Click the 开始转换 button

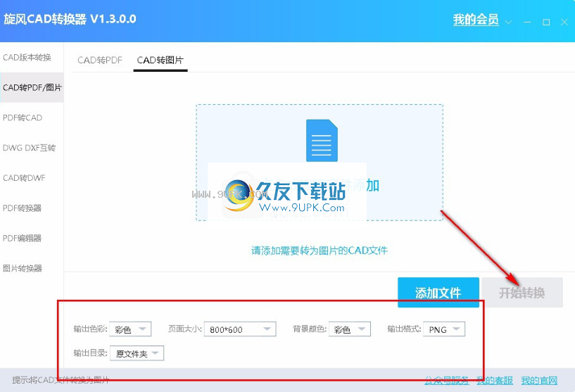(522, 292)
